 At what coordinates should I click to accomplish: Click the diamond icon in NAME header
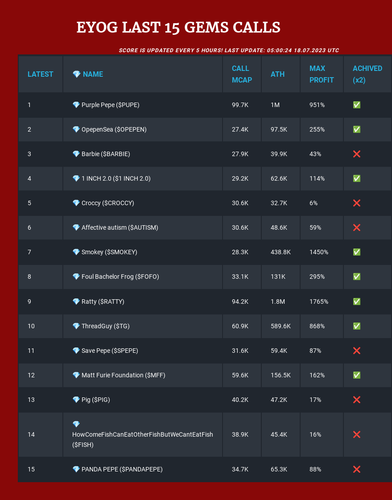coord(76,74)
